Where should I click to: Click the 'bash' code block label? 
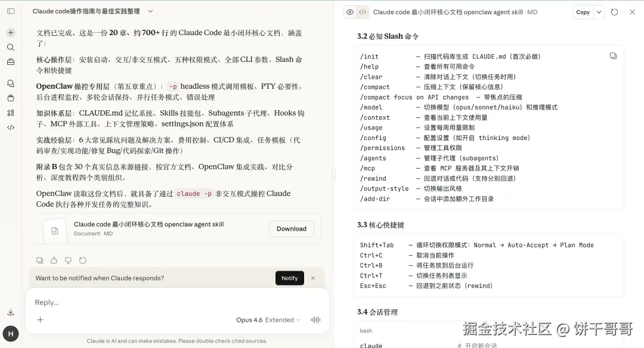366,331
